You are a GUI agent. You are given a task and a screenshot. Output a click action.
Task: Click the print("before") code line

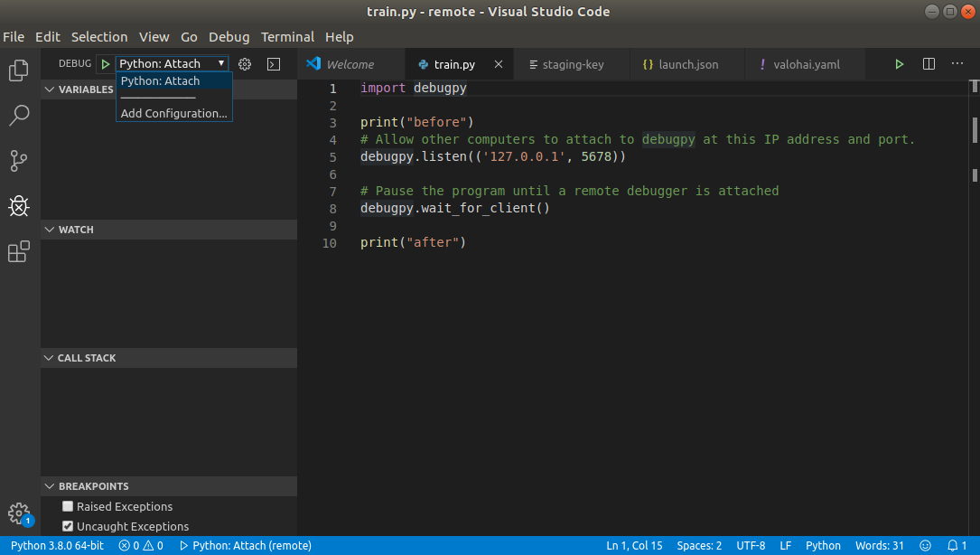[x=417, y=123]
